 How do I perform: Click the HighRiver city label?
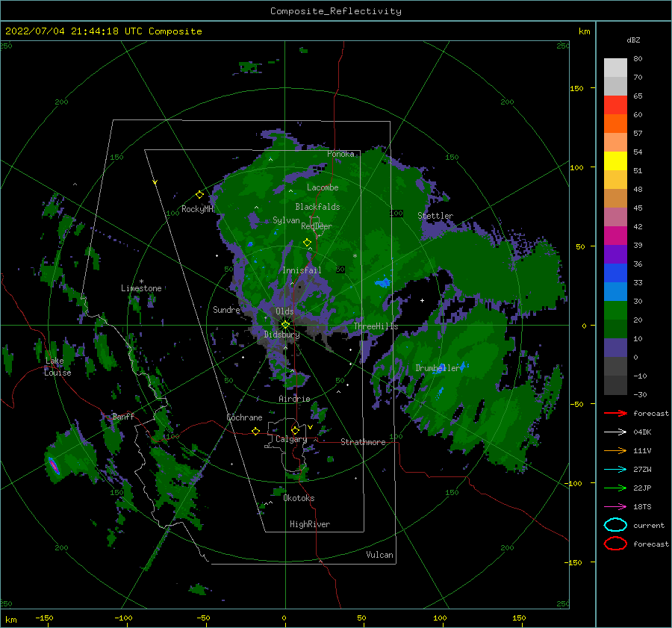point(310,524)
